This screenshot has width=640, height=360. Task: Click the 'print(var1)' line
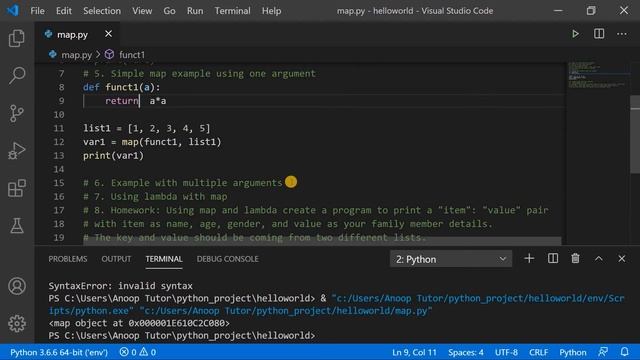click(113, 156)
